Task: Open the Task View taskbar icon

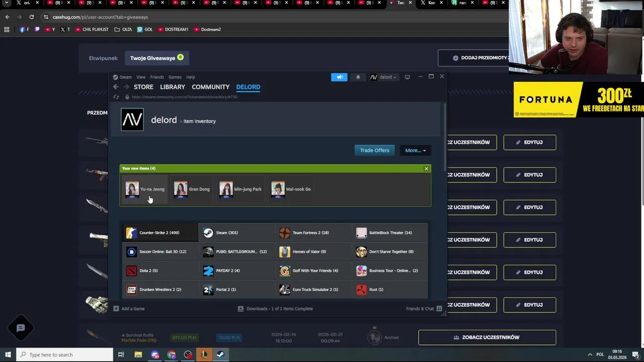Action: [x=121, y=354]
